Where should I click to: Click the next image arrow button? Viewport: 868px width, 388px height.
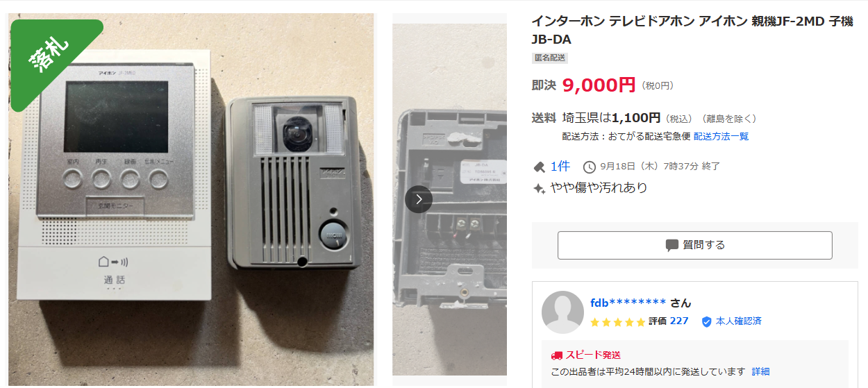tap(419, 199)
